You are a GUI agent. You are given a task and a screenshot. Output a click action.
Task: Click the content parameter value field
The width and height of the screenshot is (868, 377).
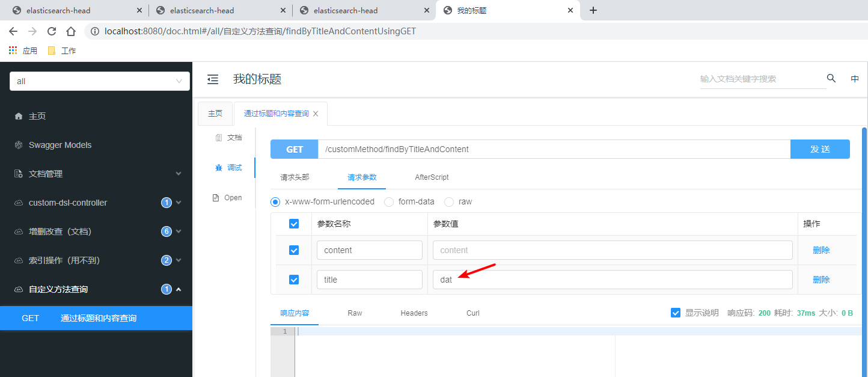[613, 250]
